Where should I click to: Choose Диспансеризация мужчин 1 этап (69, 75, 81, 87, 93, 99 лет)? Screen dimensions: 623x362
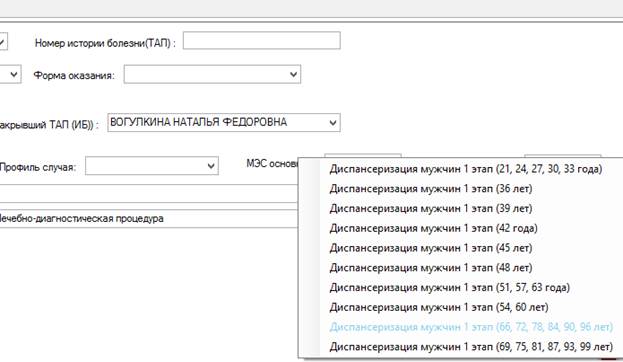471,347
